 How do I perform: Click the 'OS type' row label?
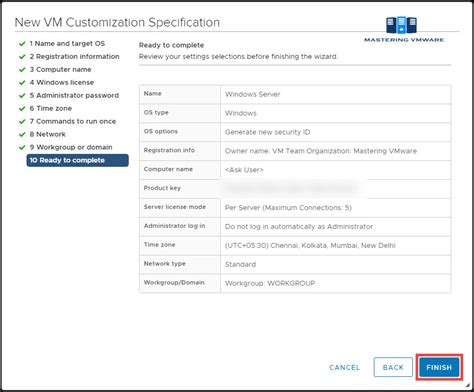(x=156, y=113)
